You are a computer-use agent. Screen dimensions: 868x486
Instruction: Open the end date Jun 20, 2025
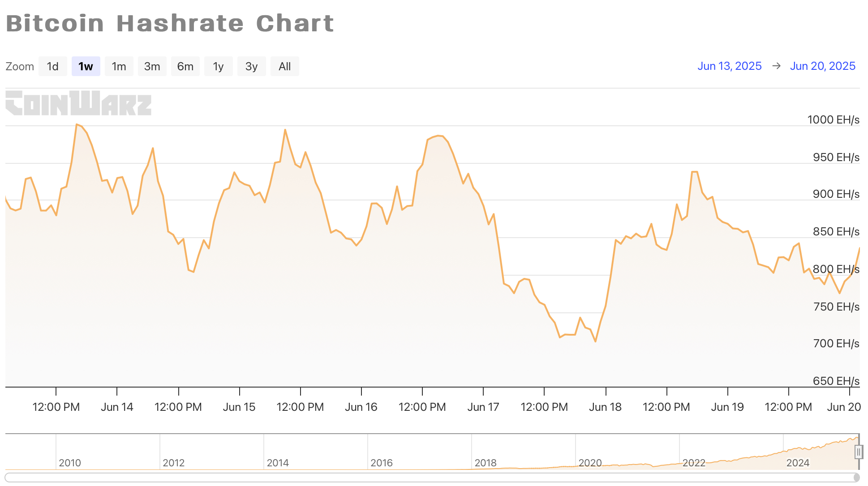pos(822,66)
